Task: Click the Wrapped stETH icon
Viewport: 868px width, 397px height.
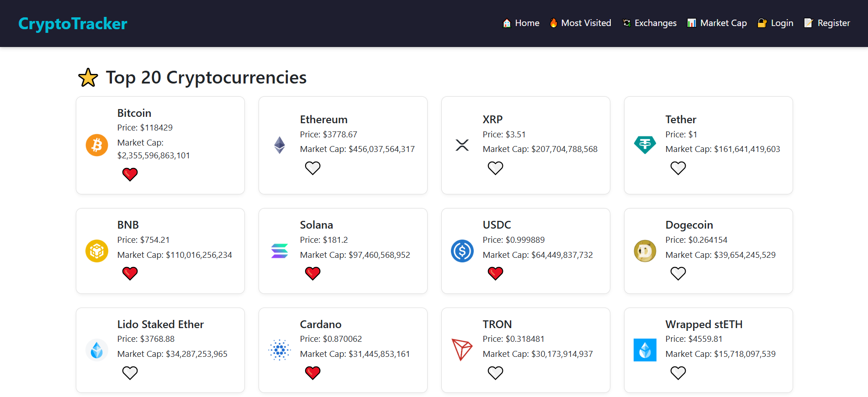Action: coord(645,350)
